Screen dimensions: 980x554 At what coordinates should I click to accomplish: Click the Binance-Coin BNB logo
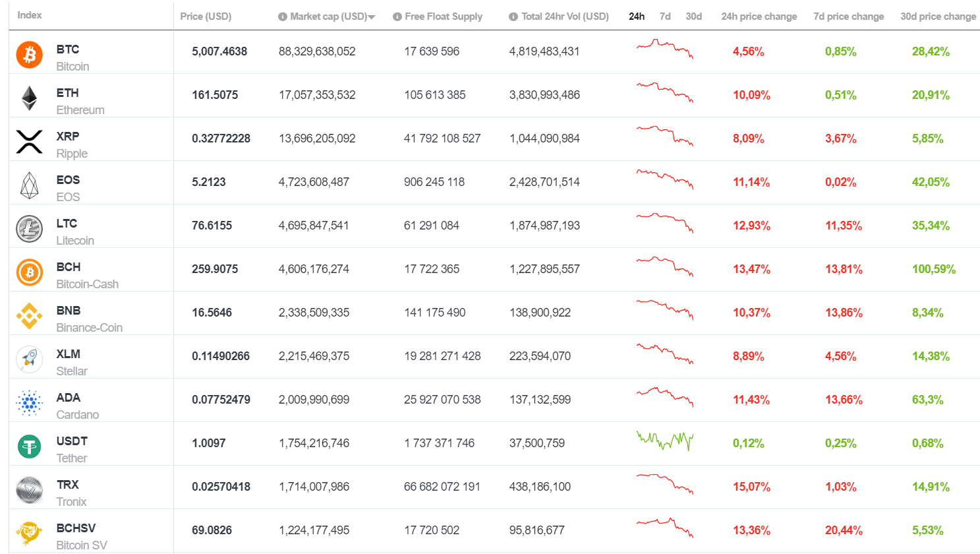coord(30,316)
